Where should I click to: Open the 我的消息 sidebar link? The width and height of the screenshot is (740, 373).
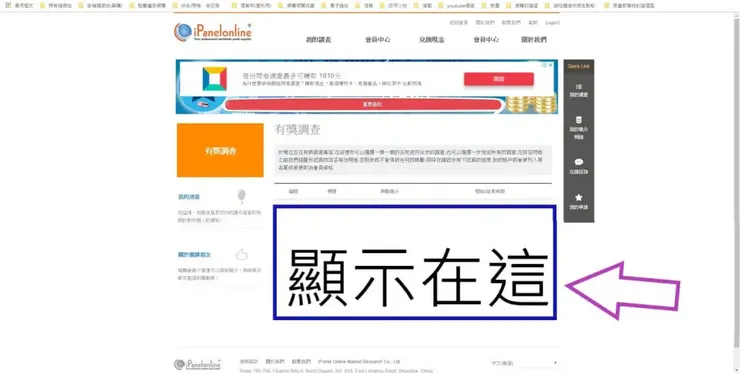point(189,197)
